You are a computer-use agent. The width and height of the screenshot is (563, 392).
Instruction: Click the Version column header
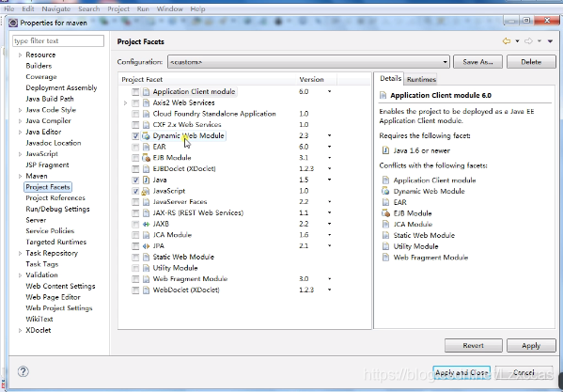(317, 79)
